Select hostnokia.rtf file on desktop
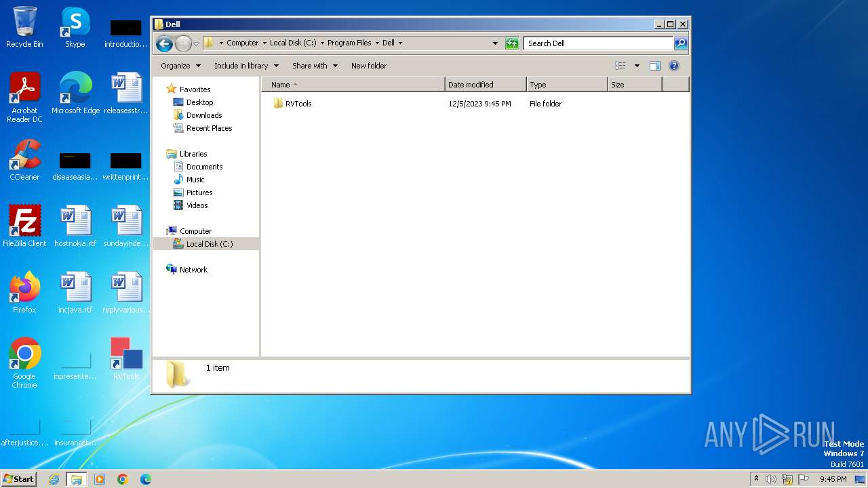 pos(75,226)
